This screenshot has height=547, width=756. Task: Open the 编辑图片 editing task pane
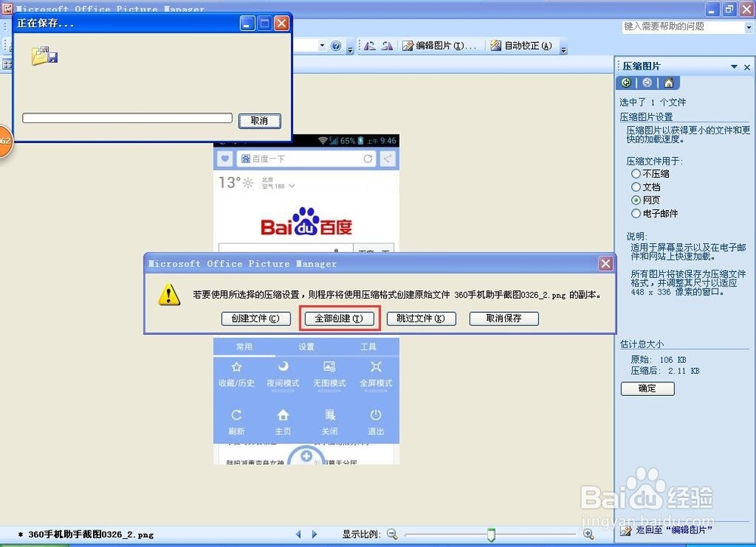436,45
